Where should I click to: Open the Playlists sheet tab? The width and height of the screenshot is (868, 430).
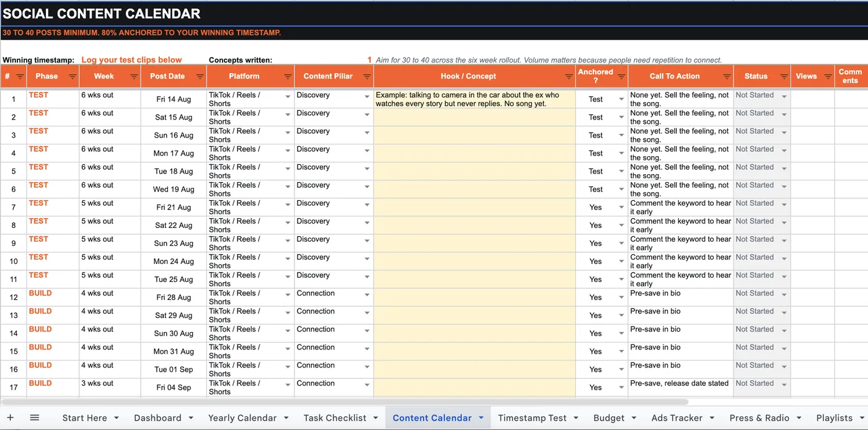(835, 418)
